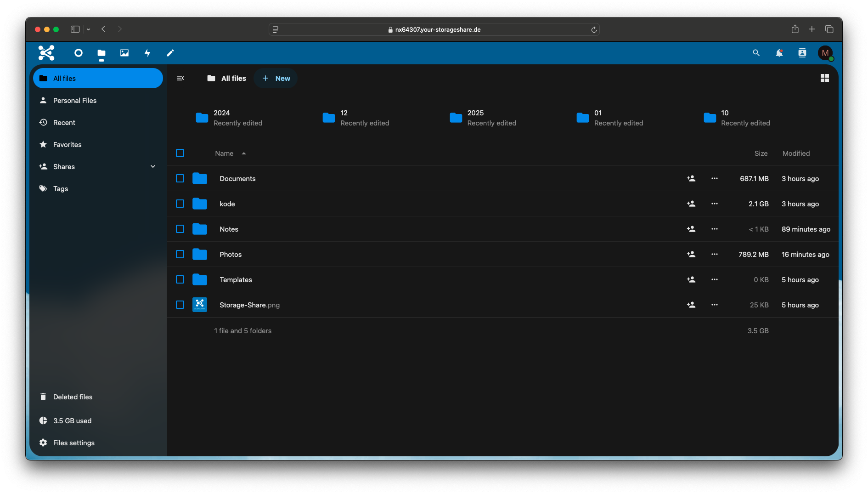Open recently edited folder 2024
Viewport: 868px width, 494px height.
pyautogui.click(x=229, y=118)
